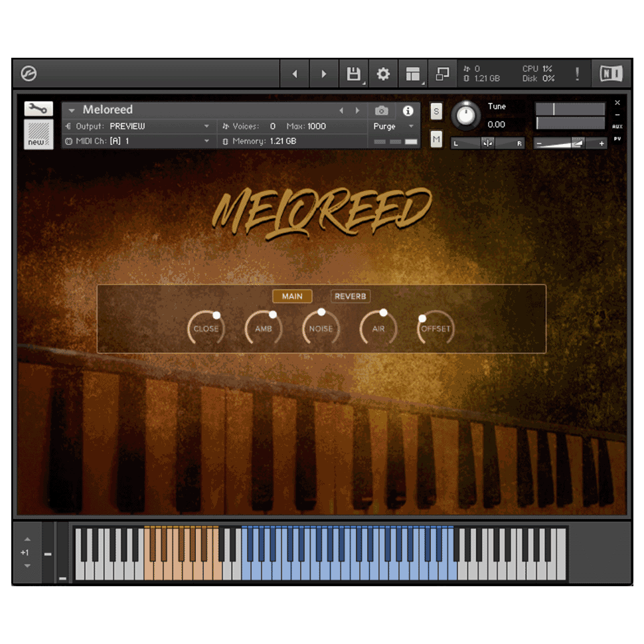Click the forward navigation arrow in the toolbar

pos(323,74)
